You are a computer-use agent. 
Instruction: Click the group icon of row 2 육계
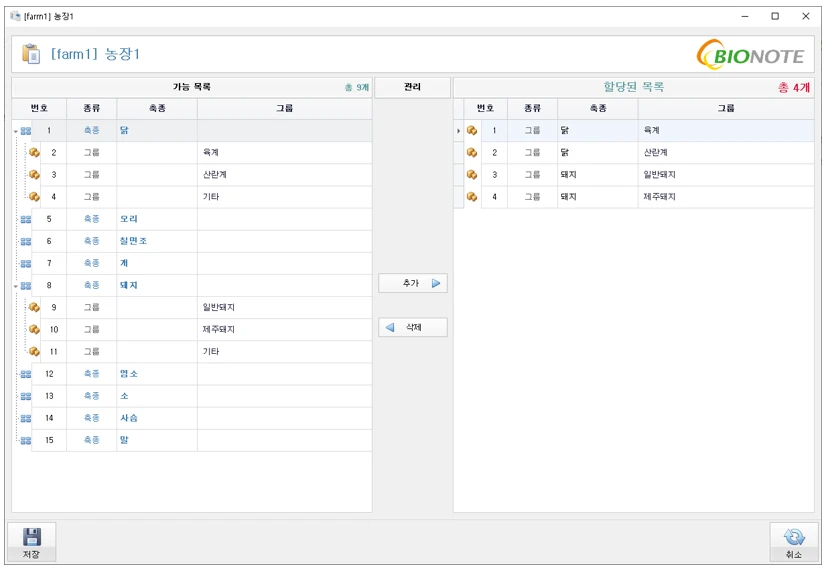(x=34, y=152)
